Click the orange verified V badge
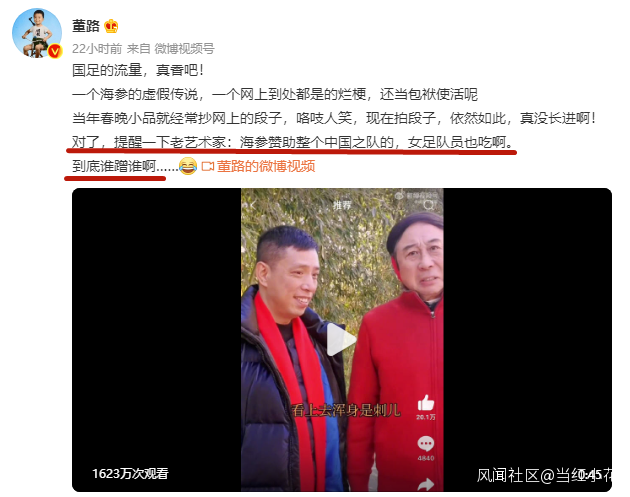The image size is (630, 497). pos(55,51)
